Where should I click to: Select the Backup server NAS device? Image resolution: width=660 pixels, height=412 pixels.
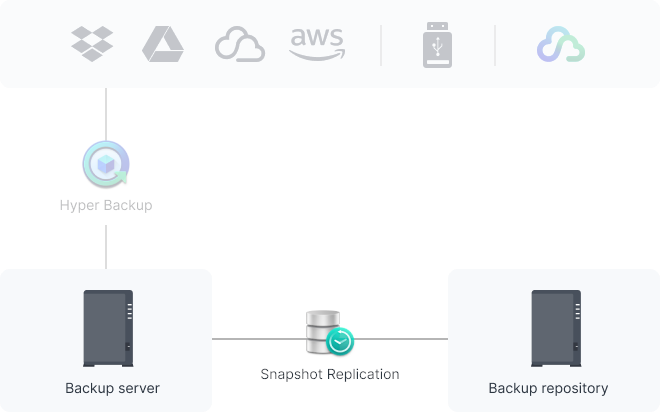pyautogui.click(x=108, y=328)
